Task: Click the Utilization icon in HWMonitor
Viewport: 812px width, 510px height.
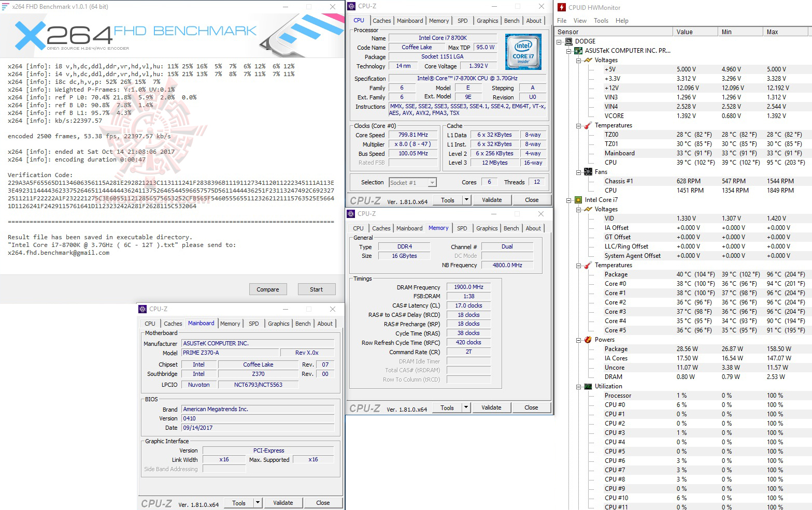Action: tap(587, 386)
